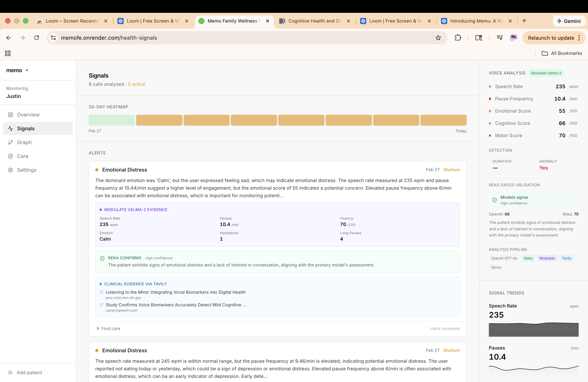Click the Add patient icon

(10, 372)
